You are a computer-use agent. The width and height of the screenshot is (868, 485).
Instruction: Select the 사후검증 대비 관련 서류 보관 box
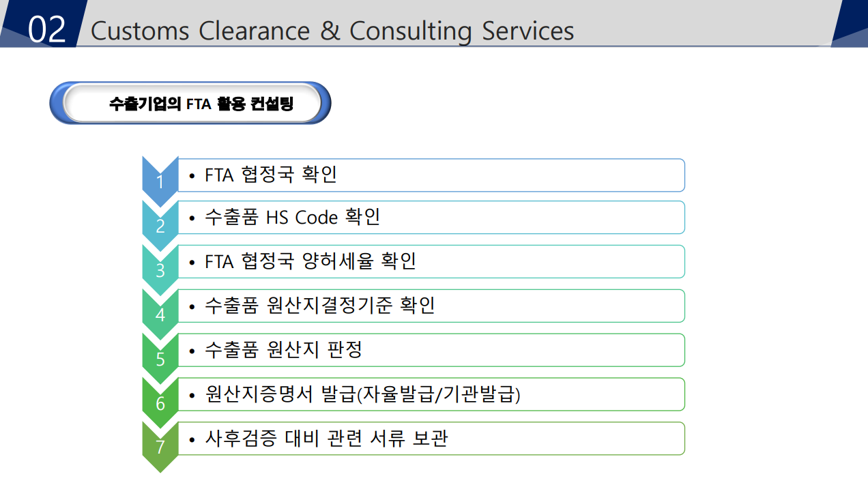click(x=431, y=439)
